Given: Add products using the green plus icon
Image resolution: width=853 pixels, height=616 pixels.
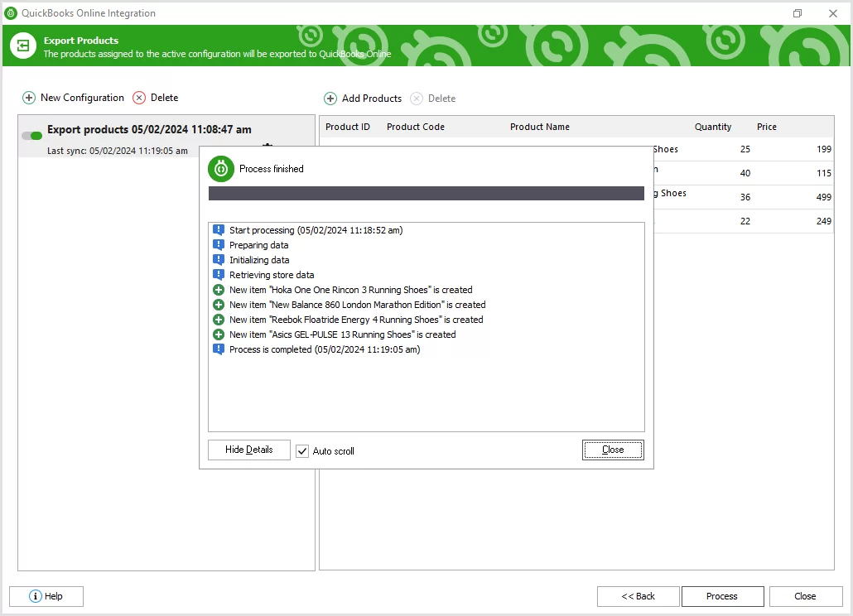Looking at the screenshot, I should pos(330,99).
